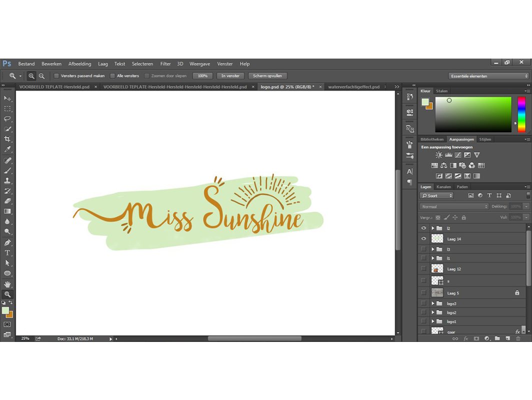Add a Color Balance adjustment
Screen dimensions: 532x400
(444, 166)
